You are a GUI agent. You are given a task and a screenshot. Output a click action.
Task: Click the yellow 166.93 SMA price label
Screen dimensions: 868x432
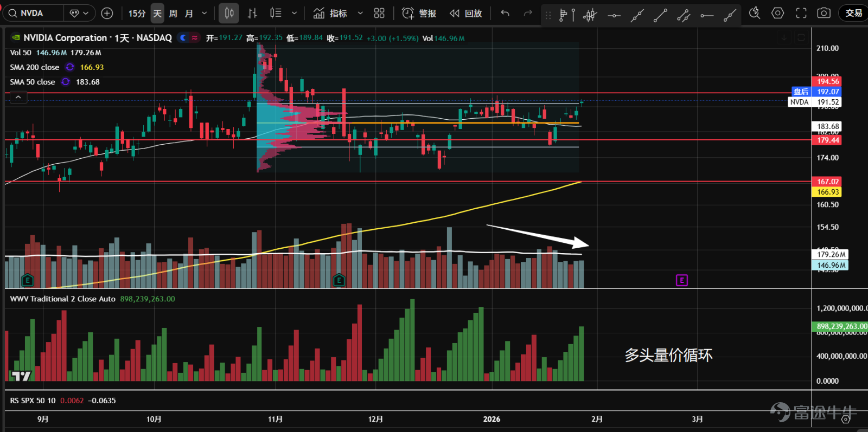(x=828, y=192)
